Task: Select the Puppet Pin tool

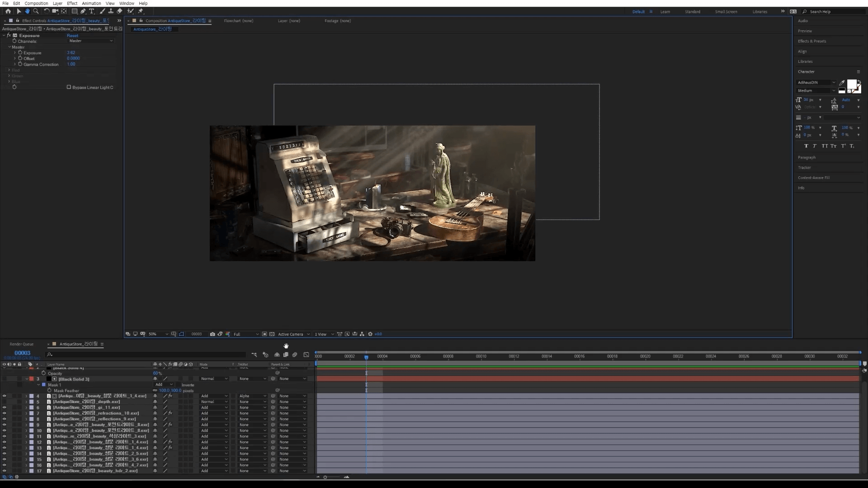Action: [141, 11]
